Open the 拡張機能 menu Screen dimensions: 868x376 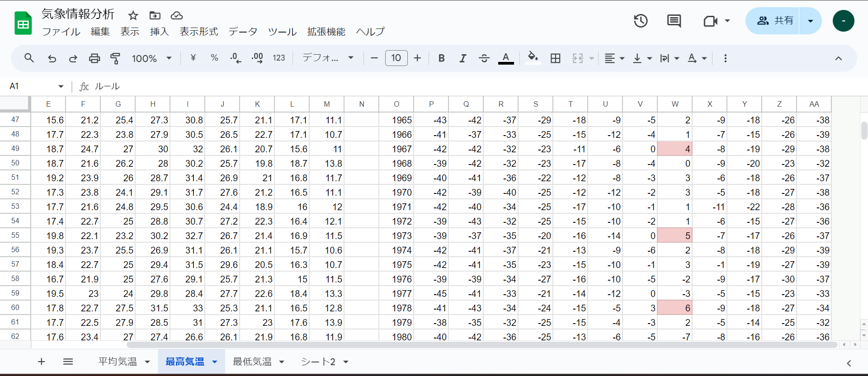(x=326, y=32)
